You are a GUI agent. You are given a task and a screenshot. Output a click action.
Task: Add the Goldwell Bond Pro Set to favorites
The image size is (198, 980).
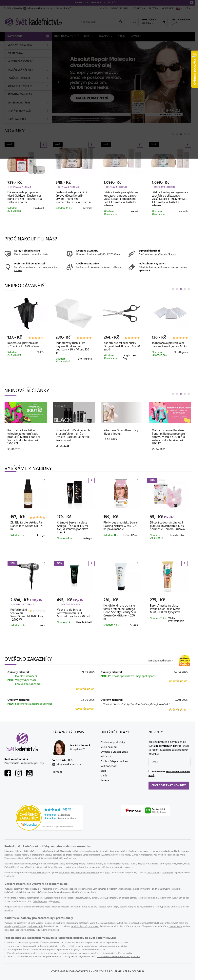[x=44, y=145]
